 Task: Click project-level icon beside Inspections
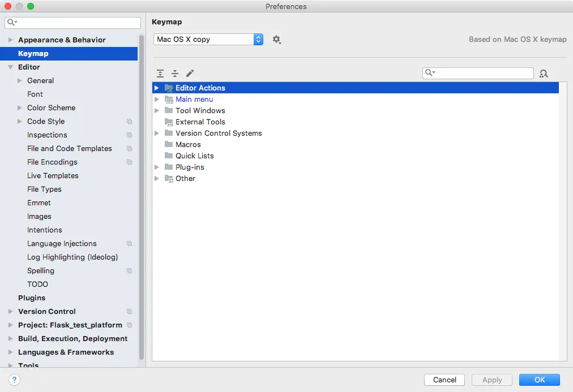tap(129, 135)
